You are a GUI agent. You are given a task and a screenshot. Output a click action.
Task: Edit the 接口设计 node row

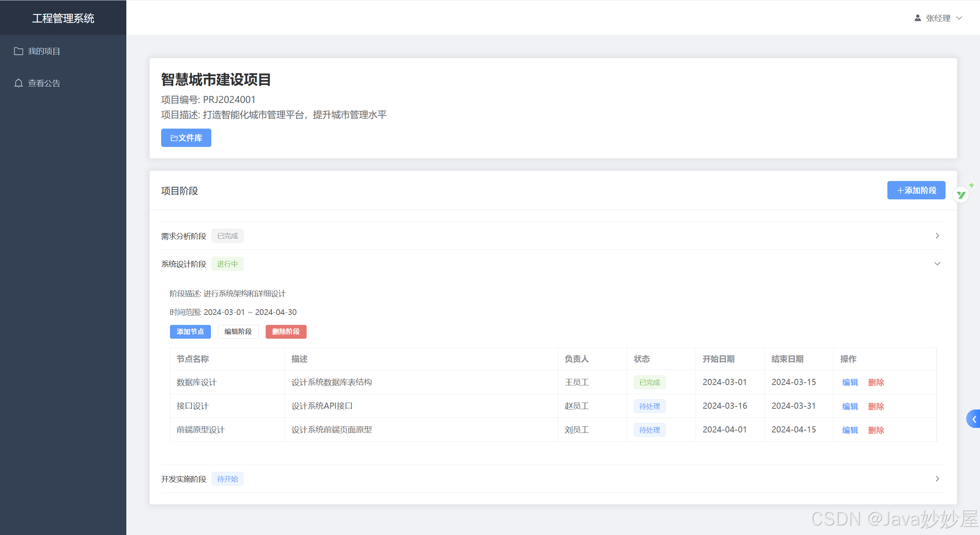coord(850,406)
